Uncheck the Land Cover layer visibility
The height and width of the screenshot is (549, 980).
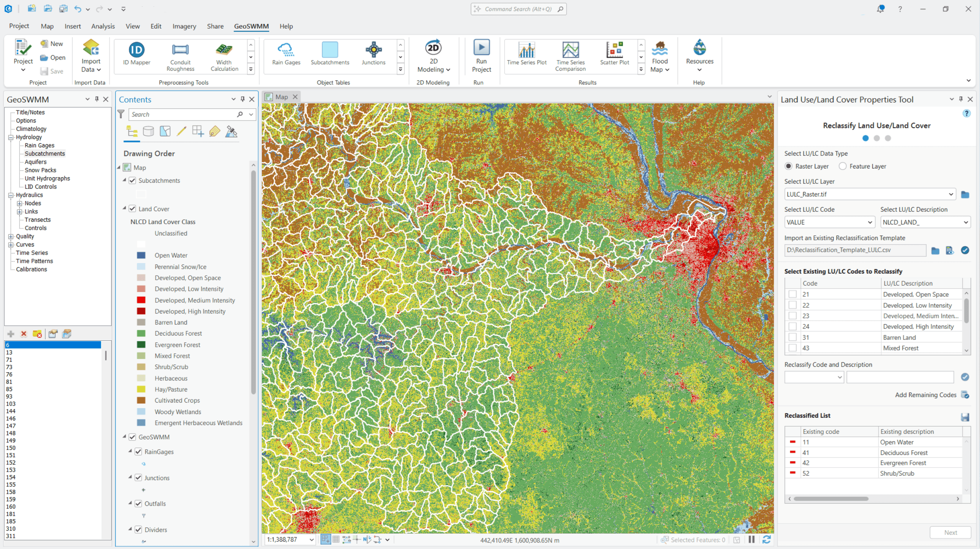132,209
